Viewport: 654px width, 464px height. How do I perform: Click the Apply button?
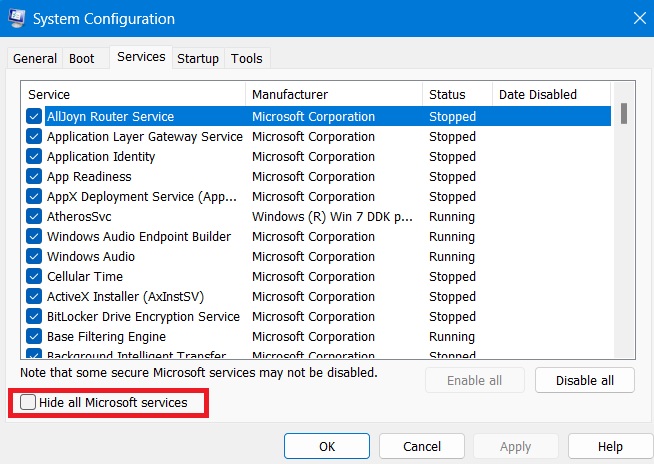pyautogui.click(x=516, y=446)
